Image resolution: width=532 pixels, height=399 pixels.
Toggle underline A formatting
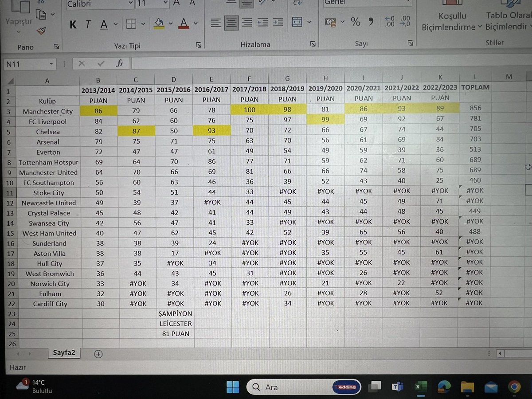coord(104,24)
